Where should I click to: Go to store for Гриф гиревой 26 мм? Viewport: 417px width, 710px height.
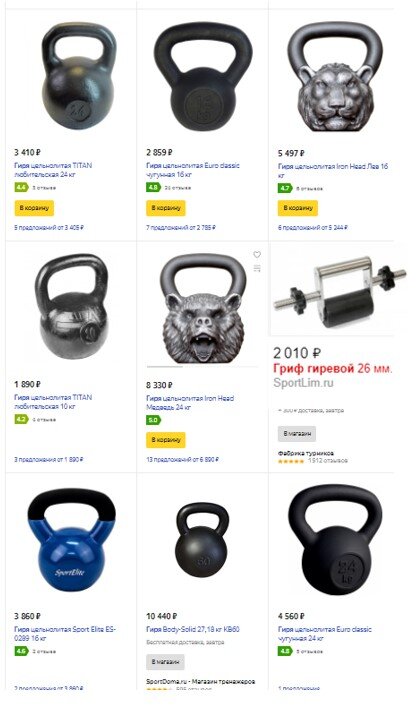(297, 434)
